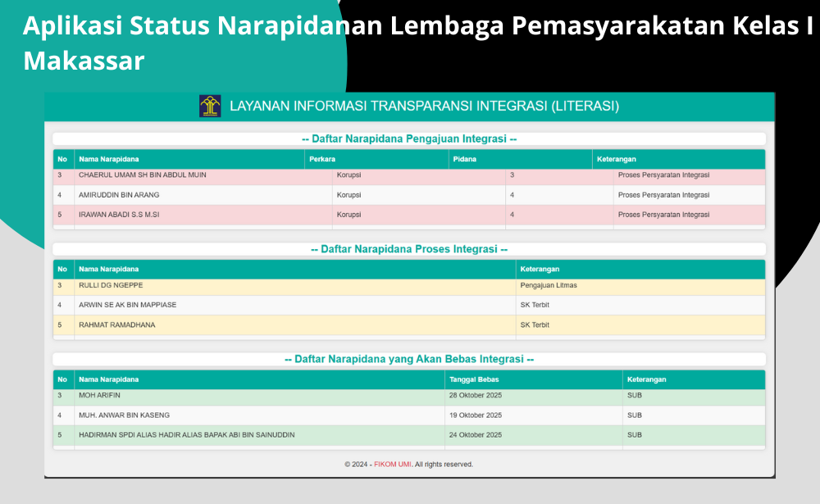
Task: Select HADIRMAN SPDI ALIAS HADIR row
Action: 186,435
